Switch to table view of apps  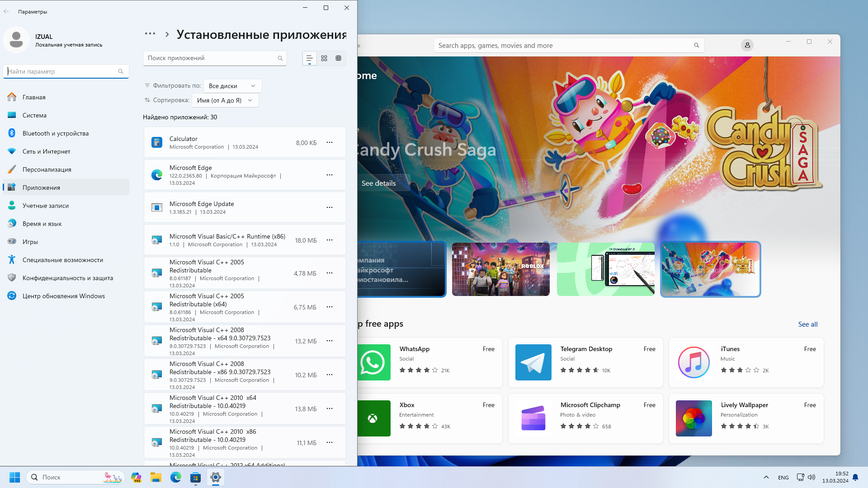(338, 58)
